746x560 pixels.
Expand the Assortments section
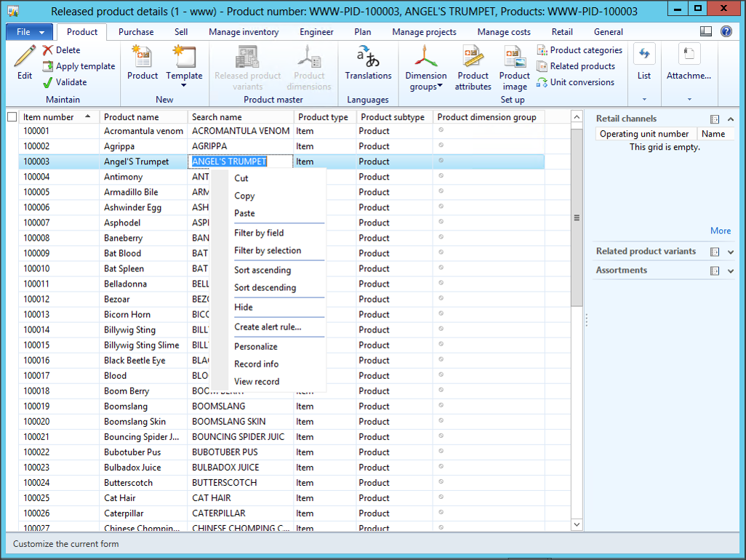[731, 271]
